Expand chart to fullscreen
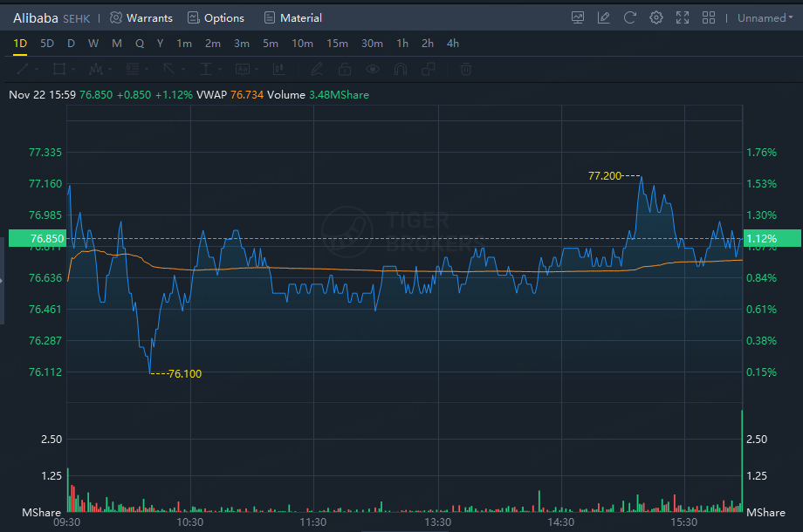This screenshot has width=803, height=532. pyautogui.click(x=683, y=18)
